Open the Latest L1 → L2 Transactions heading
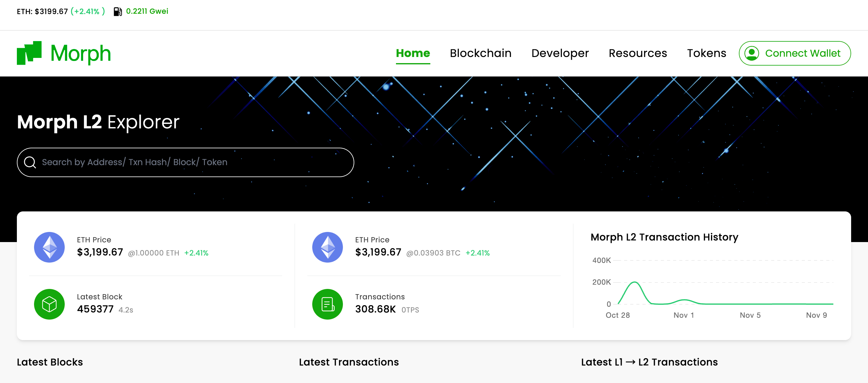This screenshot has height=383, width=868. (649, 362)
